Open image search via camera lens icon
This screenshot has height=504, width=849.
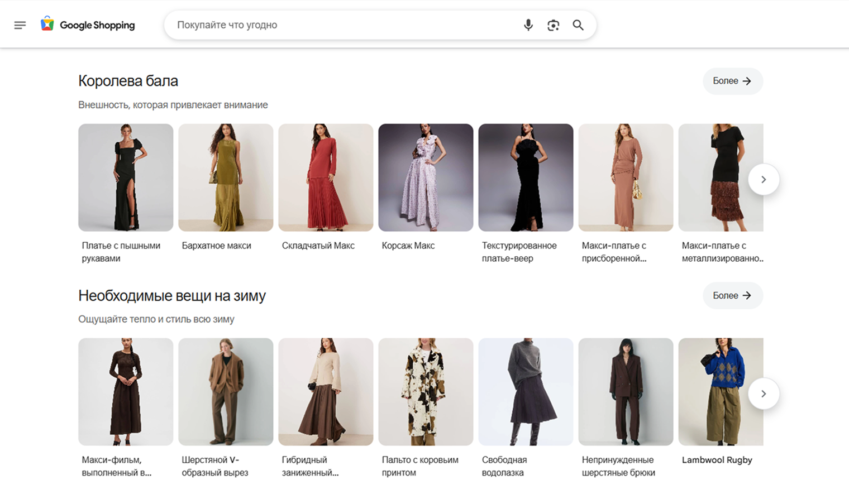pyautogui.click(x=553, y=25)
